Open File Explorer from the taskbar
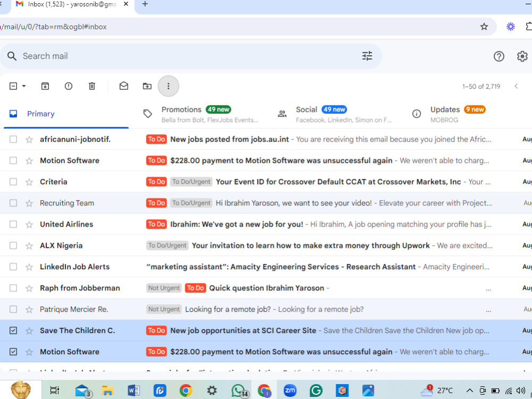Image resolution: width=532 pixels, height=399 pixels. click(x=107, y=391)
